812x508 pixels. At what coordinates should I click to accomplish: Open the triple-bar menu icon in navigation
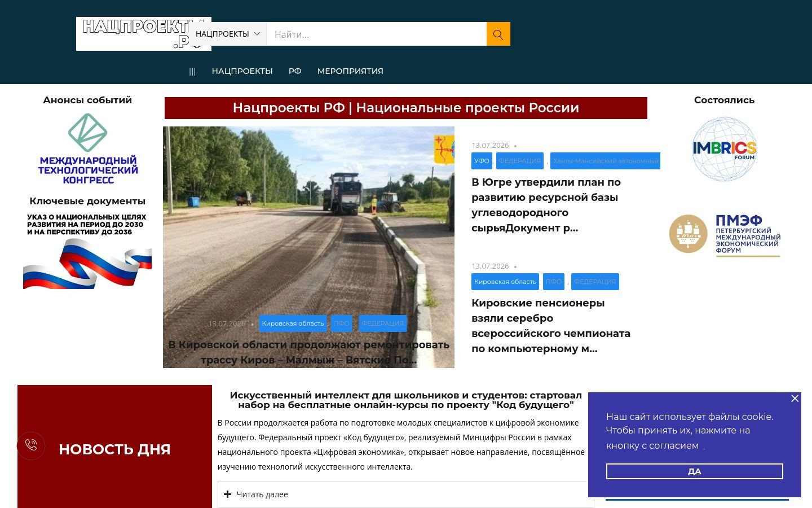coord(192,71)
